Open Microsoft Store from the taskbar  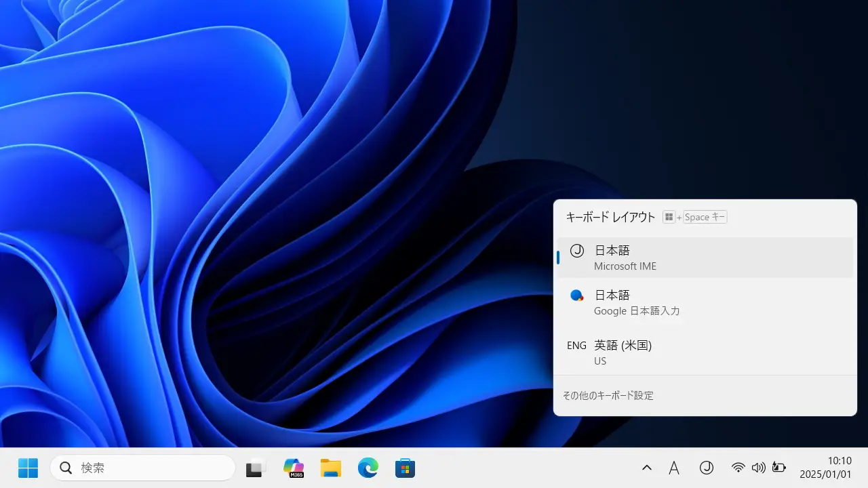[405, 468]
